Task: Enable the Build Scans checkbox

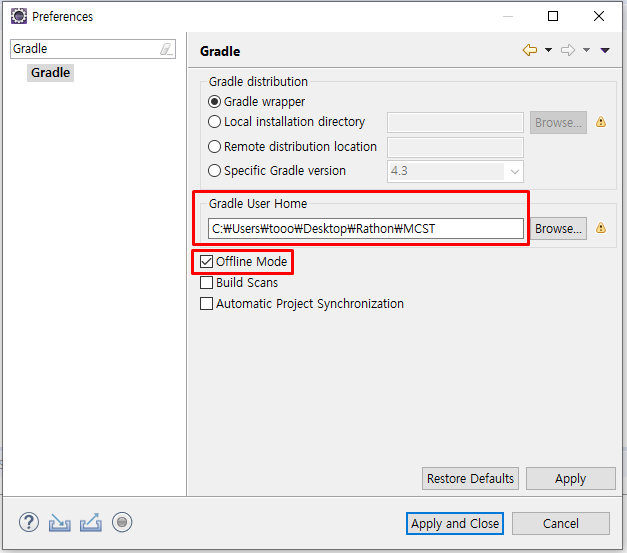Action: (206, 283)
